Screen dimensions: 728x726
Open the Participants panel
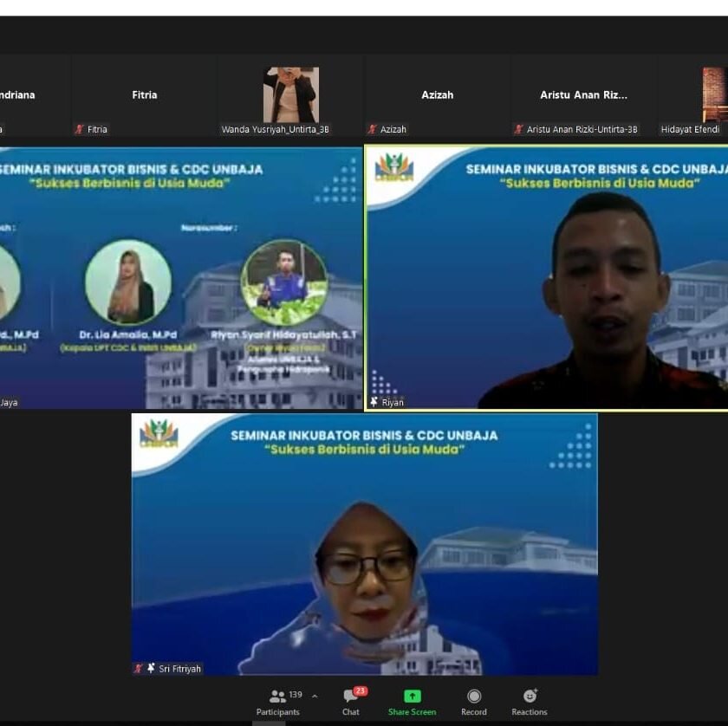(277, 701)
